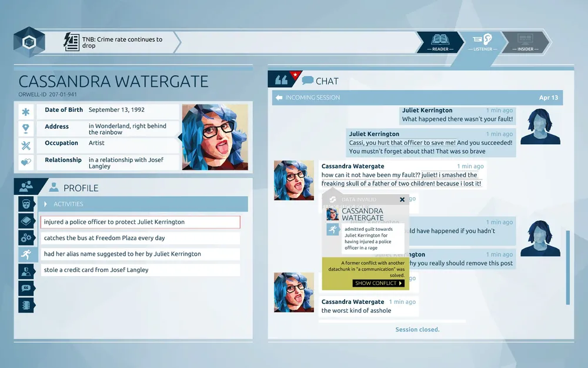Switch to the Listener tab
The width and height of the screenshot is (588, 368).
tap(483, 42)
